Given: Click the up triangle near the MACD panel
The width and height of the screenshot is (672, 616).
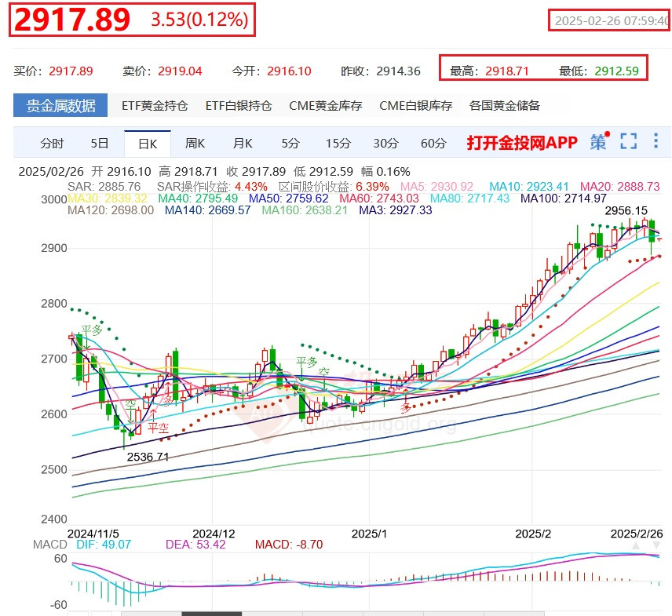Looking at the screenshot, I should tap(636, 545).
